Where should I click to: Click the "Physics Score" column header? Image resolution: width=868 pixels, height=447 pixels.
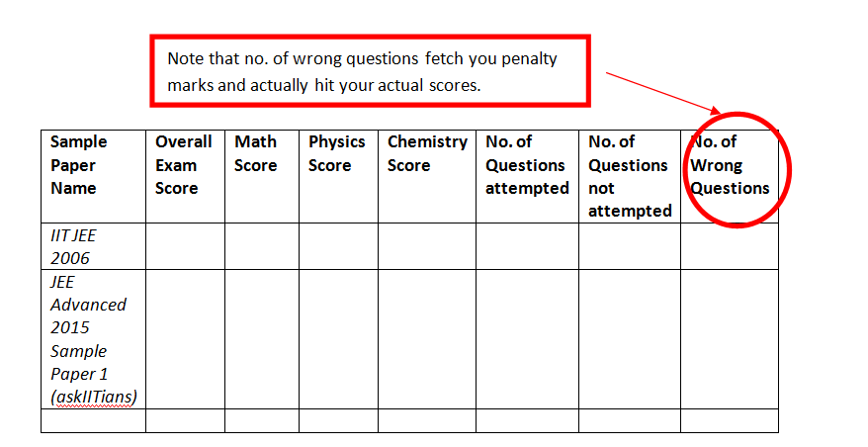pyautogui.click(x=336, y=154)
